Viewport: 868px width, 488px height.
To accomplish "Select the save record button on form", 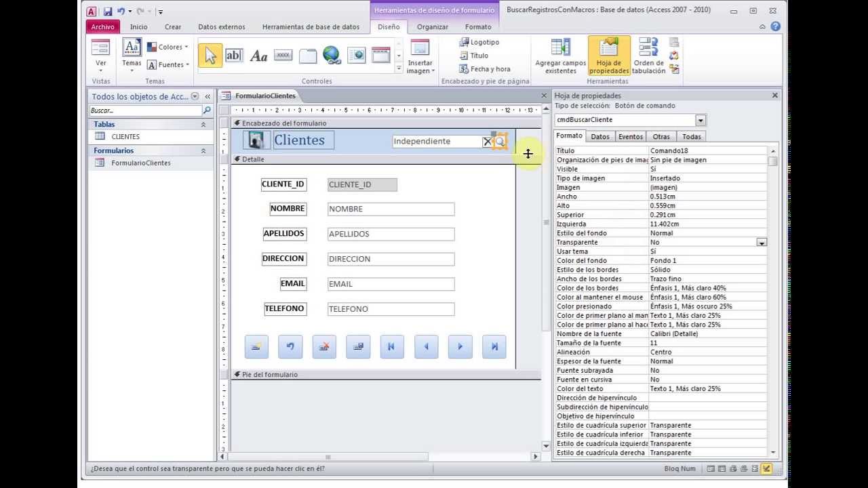I will [x=358, y=346].
